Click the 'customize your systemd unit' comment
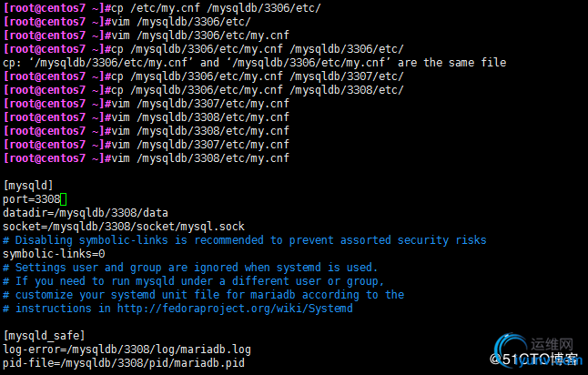Viewport: 588px width, 375px height. [204, 295]
